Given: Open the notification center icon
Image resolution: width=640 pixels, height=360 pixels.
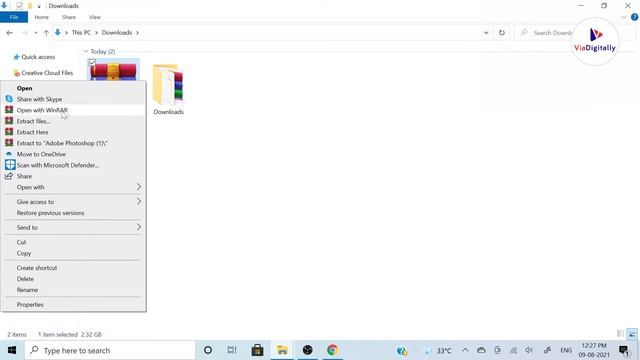Looking at the screenshot, I should [x=624, y=350].
